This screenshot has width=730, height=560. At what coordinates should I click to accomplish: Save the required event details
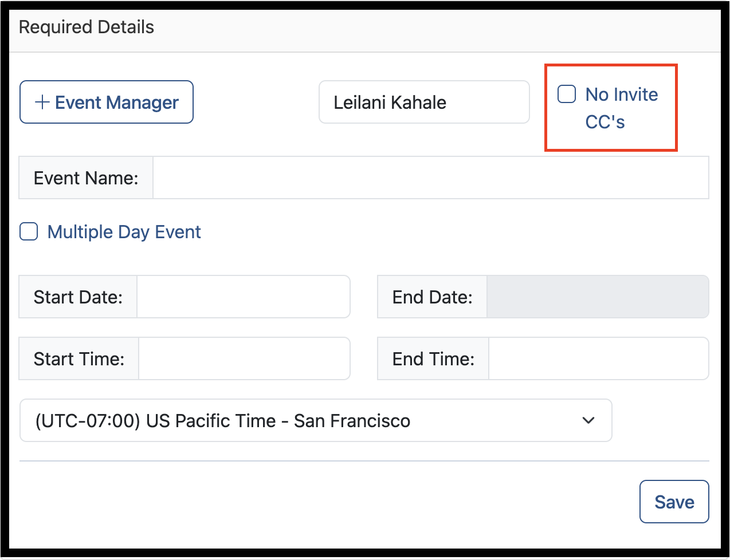pos(674,502)
